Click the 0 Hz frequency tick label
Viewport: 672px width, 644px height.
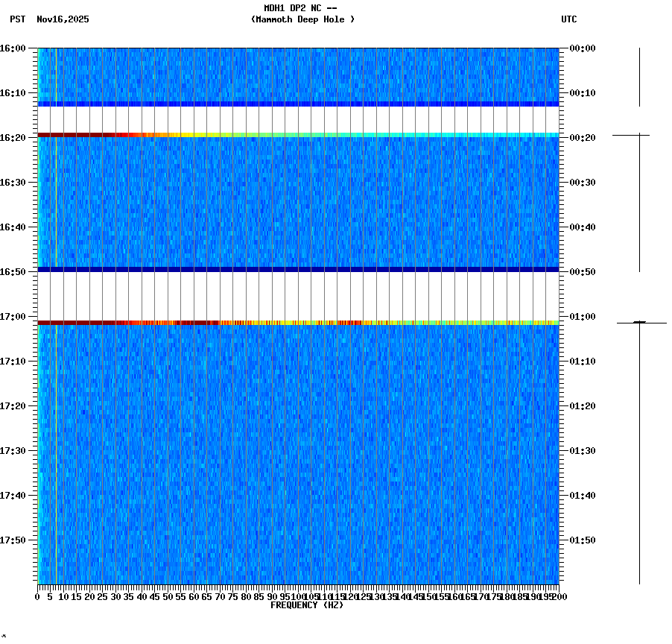(x=36, y=596)
